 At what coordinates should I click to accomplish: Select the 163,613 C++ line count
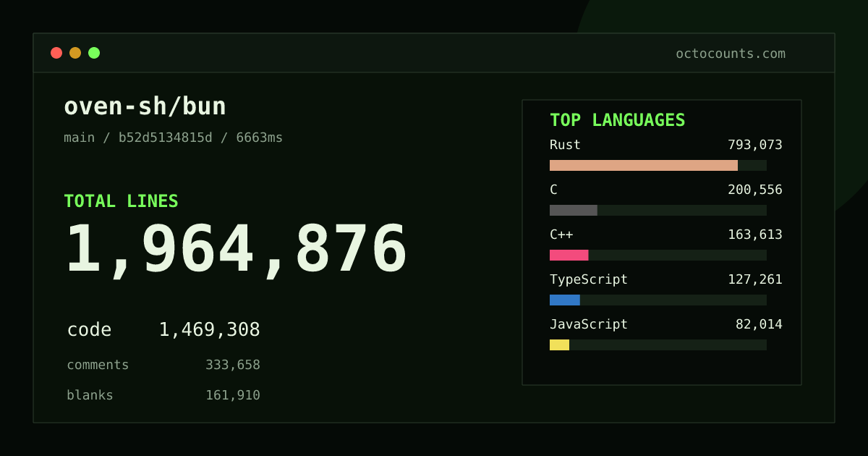tap(755, 235)
